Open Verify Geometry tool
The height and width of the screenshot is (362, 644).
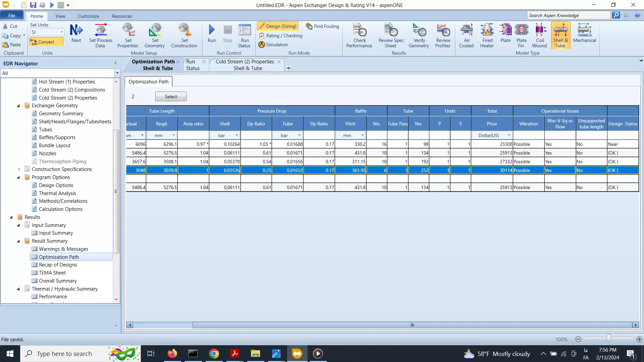419,36
